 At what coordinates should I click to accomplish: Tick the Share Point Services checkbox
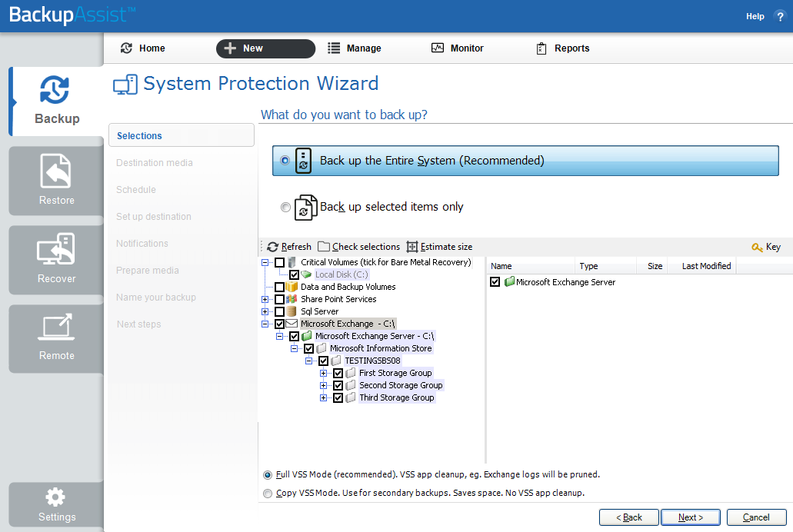coord(279,299)
